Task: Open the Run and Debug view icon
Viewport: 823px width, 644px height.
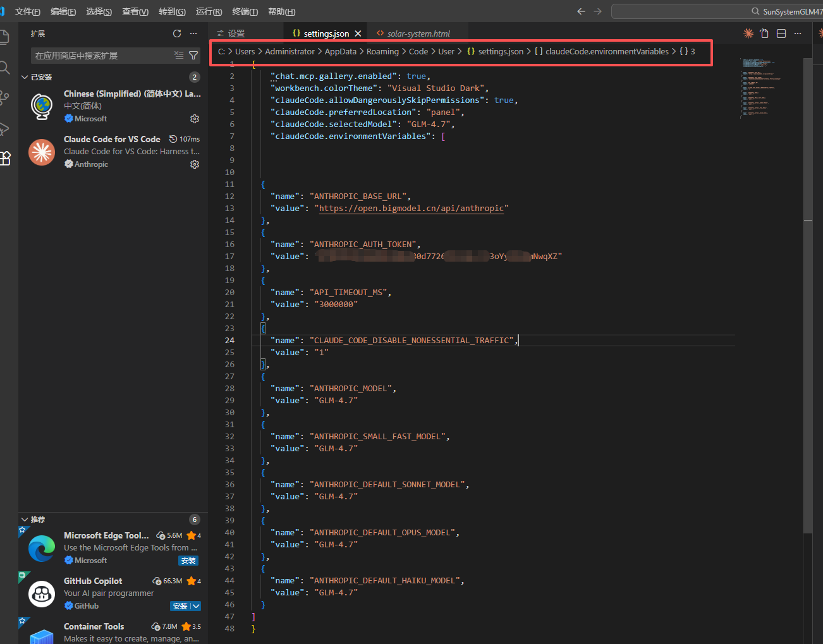Action: point(4,128)
